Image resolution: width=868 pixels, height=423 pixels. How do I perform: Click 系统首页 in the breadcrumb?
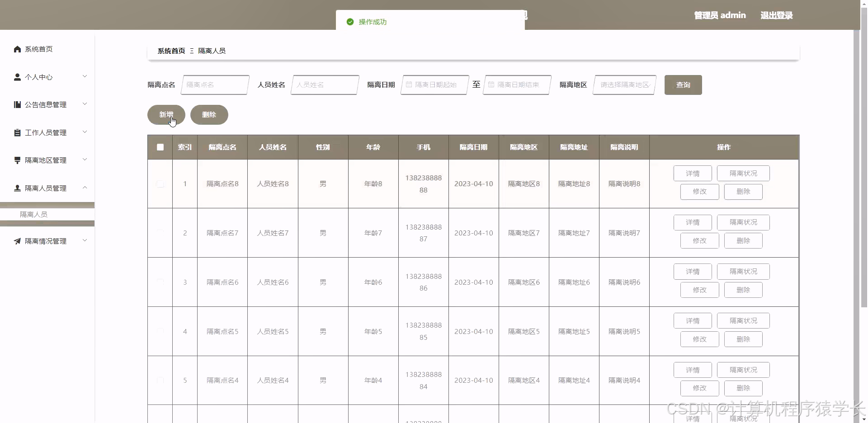coord(171,51)
